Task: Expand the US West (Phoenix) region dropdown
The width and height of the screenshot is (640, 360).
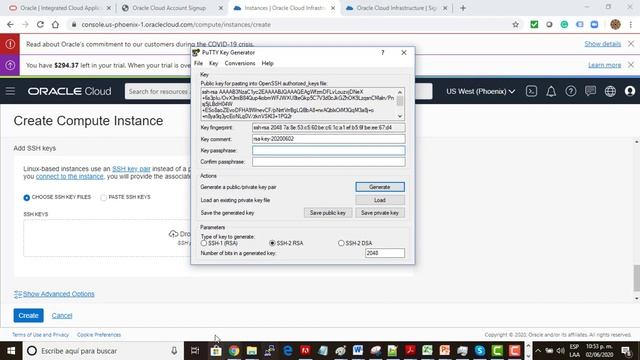Action: coord(480,91)
